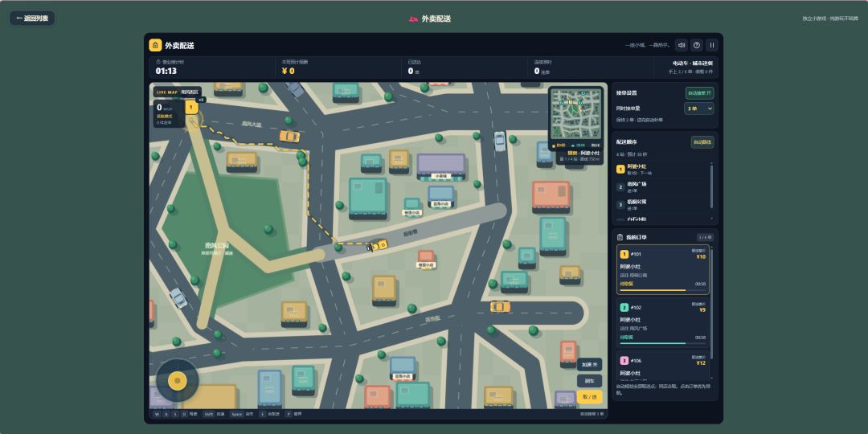Click the P key hint
The width and height of the screenshot is (868, 434).
[x=289, y=414]
